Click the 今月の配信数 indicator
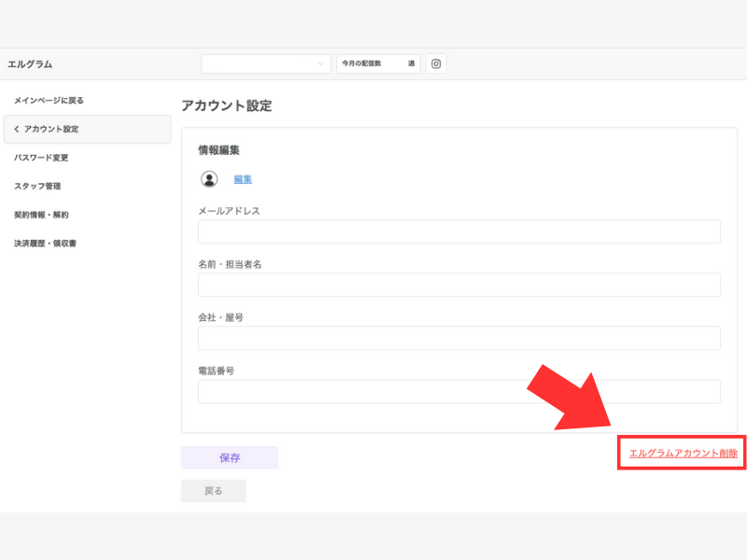 [378, 63]
